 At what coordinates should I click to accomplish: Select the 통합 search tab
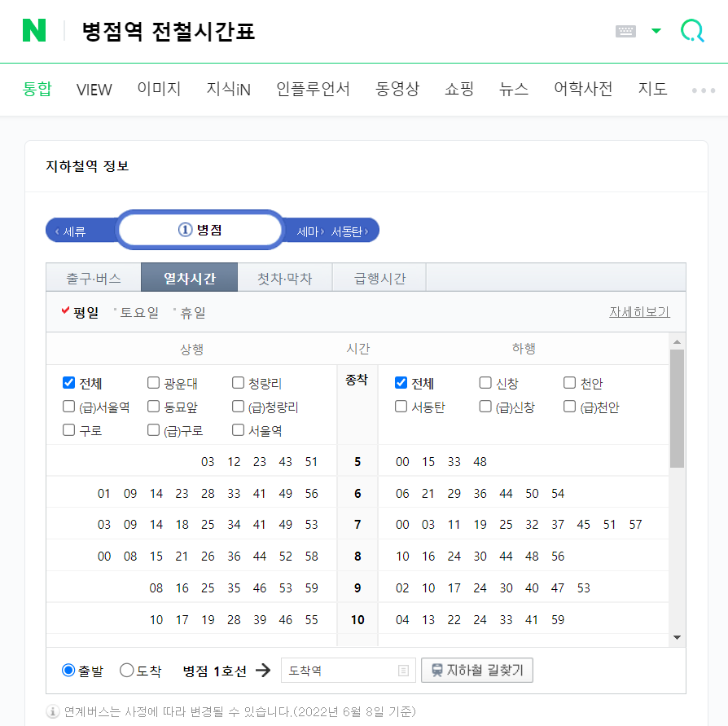point(37,89)
